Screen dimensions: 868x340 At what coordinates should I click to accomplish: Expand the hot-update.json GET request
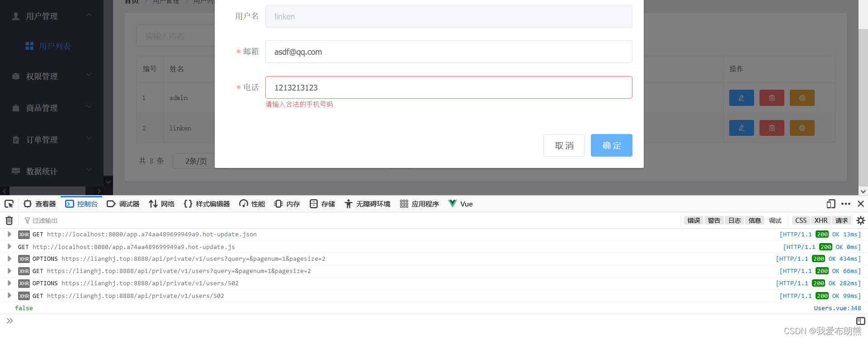9,234
